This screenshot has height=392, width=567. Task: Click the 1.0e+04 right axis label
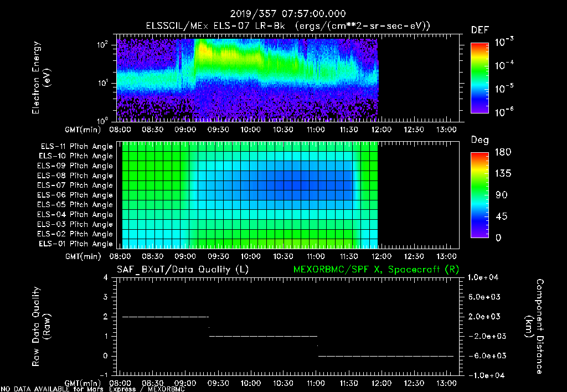[x=483, y=278]
